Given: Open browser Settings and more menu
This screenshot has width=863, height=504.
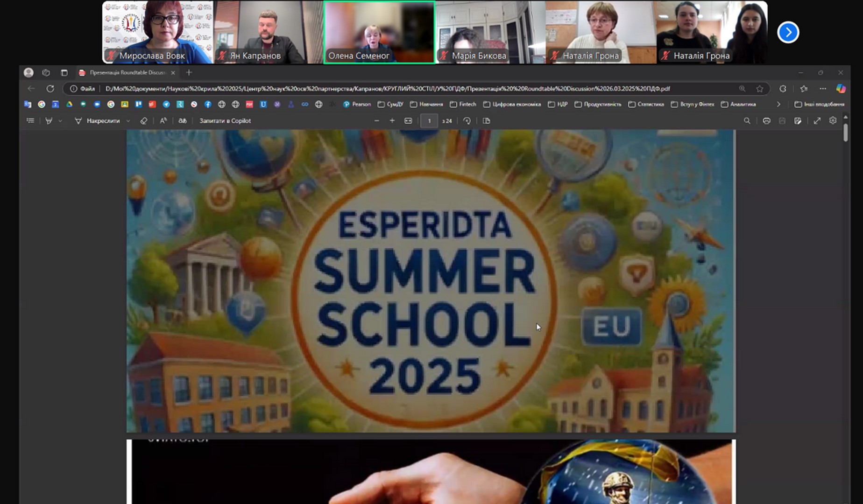Looking at the screenshot, I should tap(823, 89).
